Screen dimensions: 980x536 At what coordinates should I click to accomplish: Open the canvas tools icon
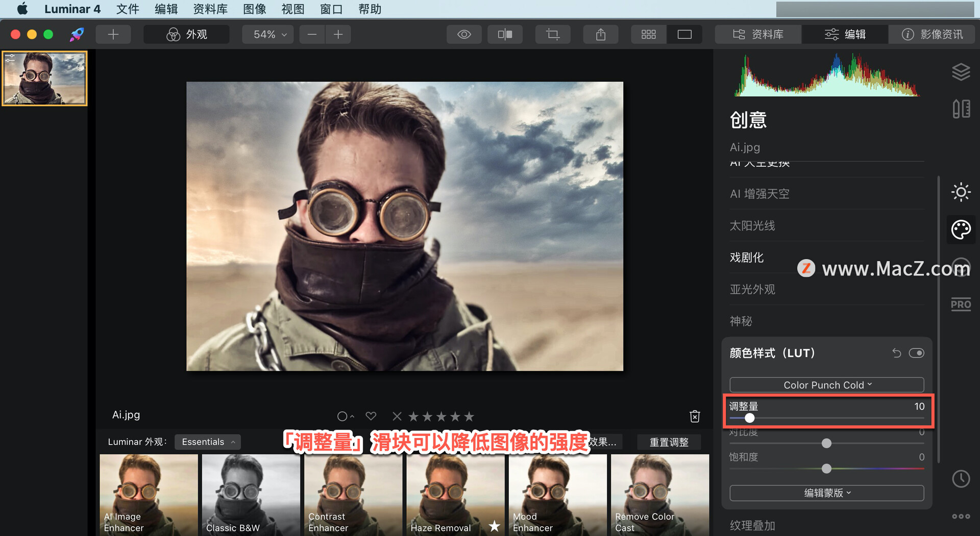point(961,109)
